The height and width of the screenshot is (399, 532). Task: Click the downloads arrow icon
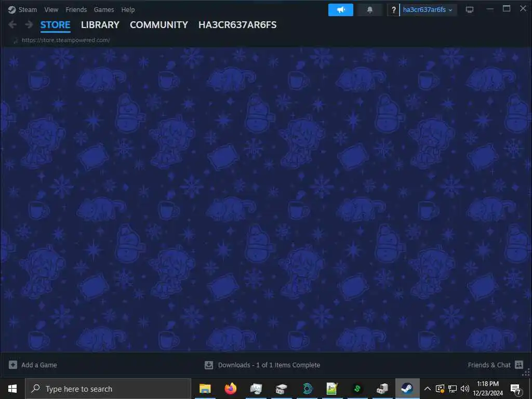[x=209, y=365]
